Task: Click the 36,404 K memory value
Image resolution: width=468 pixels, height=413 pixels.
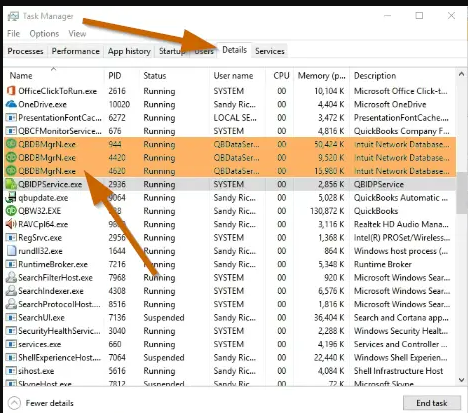Action: (x=329, y=318)
